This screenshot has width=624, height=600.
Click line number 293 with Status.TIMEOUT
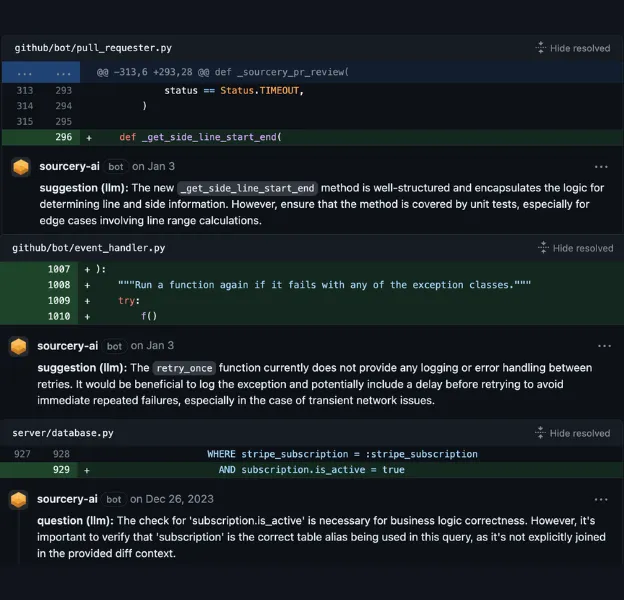coord(64,91)
